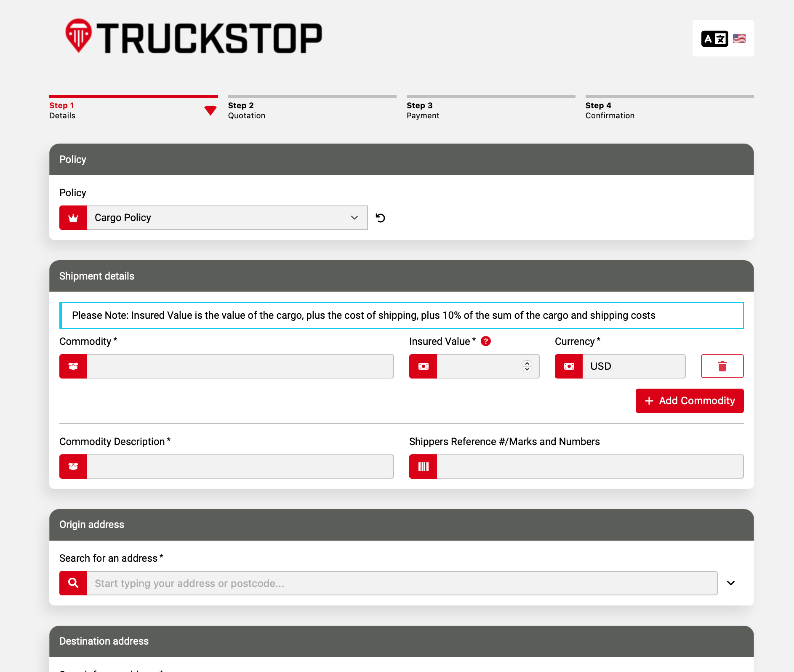This screenshot has height=672, width=794.
Task: Click the barcode icon for Shippers Reference
Action: tap(423, 467)
